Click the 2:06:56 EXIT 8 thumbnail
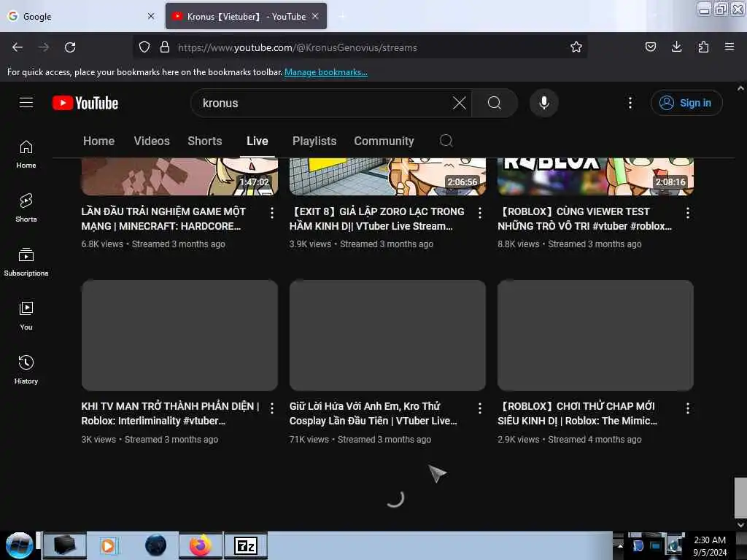Viewport: 747px width, 560px height. 387,176
